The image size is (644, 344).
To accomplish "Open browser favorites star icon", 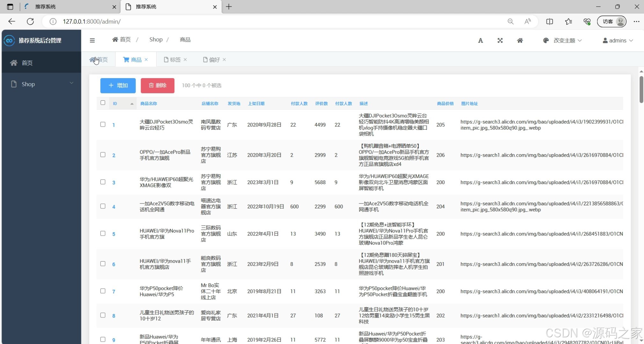I will click(x=568, y=21).
